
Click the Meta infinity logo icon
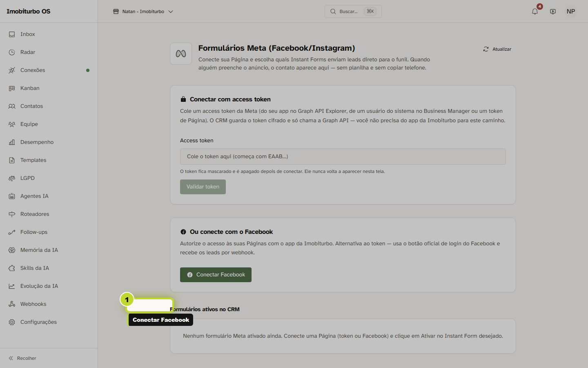pyautogui.click(x=181, y=54)
